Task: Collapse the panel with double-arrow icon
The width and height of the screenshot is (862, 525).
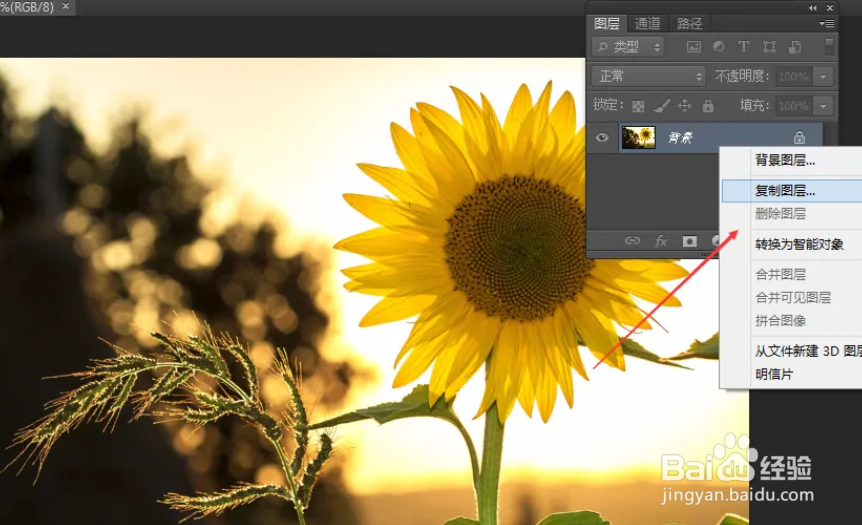Action: pos(813,8)
